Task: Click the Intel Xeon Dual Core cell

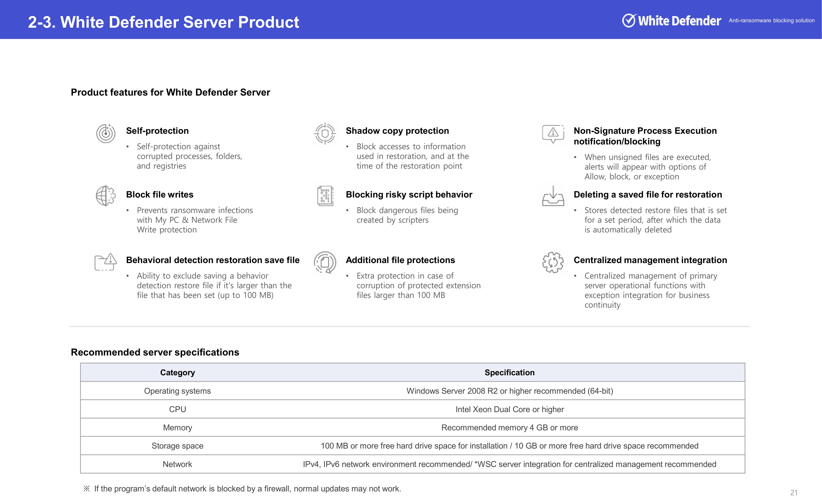Action: (x=509, y=409)
